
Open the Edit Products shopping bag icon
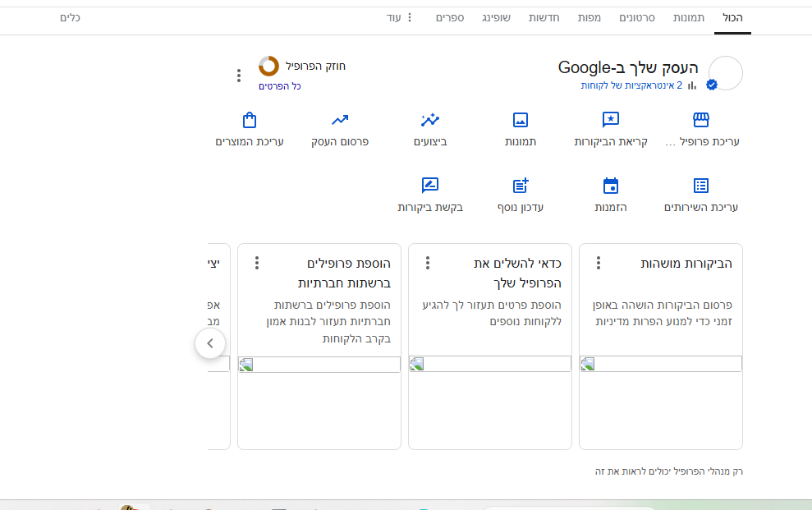click(x=250, y=121)
